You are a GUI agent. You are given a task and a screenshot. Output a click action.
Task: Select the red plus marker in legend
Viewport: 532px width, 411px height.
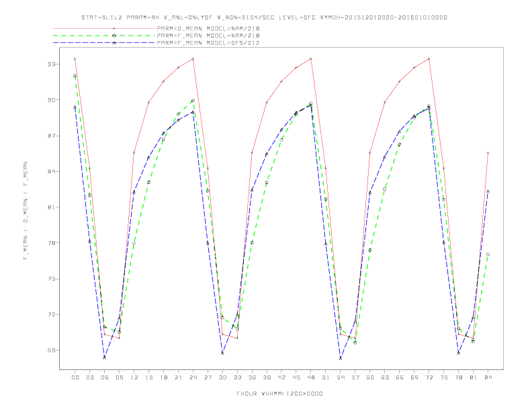click(114, 28)
